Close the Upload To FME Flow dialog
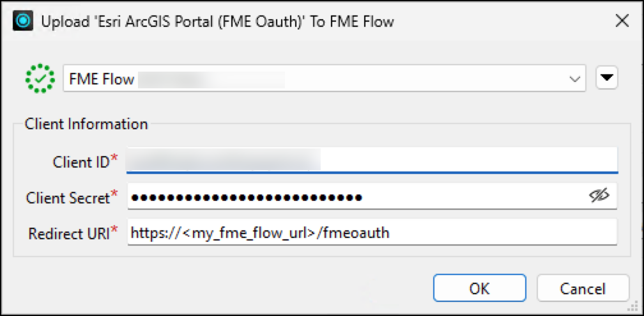 click(622, 21)
